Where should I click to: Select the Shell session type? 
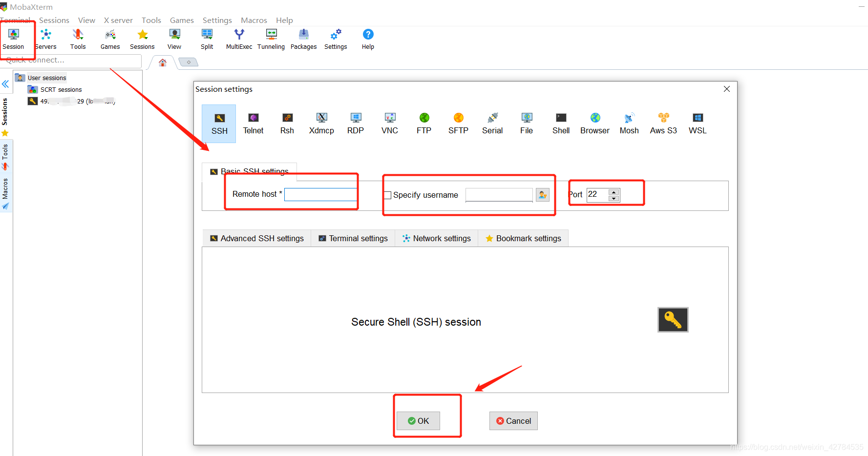561,124
